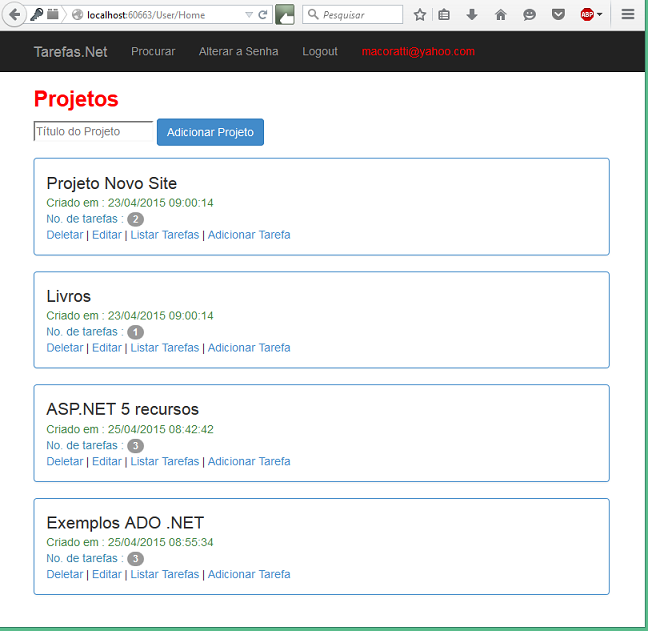Screen dimensions: 648x631
Task: Click Editar for Livros project
Action: pyautogui.click(x=107, y=348)
